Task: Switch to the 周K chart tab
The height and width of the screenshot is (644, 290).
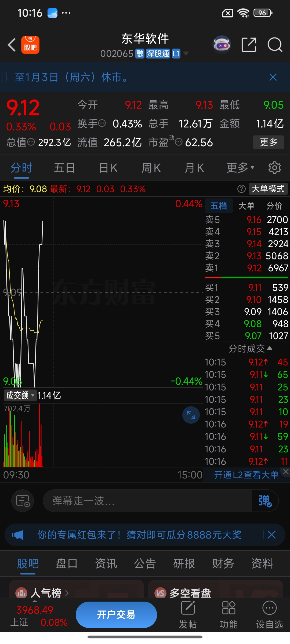Action: (x=151, y=168)
